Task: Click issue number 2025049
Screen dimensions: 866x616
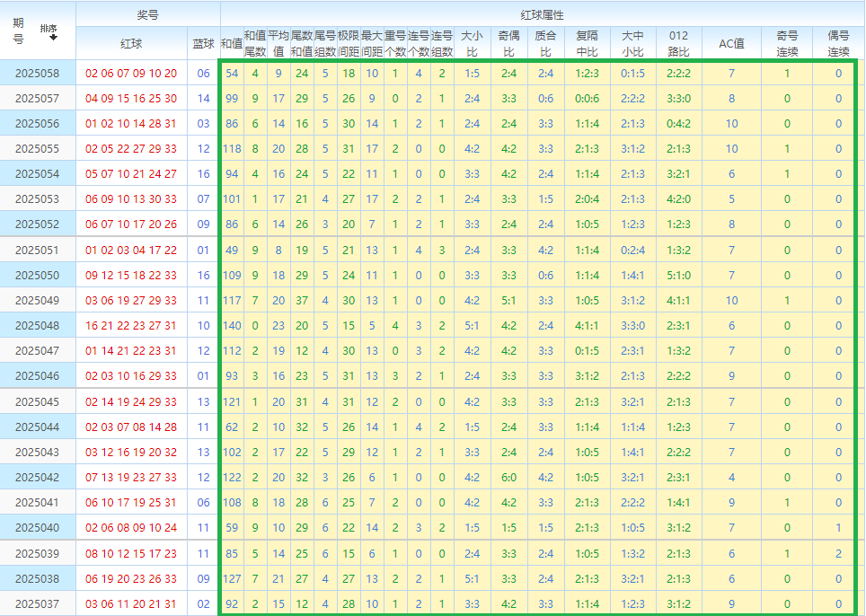Action: 38,301
